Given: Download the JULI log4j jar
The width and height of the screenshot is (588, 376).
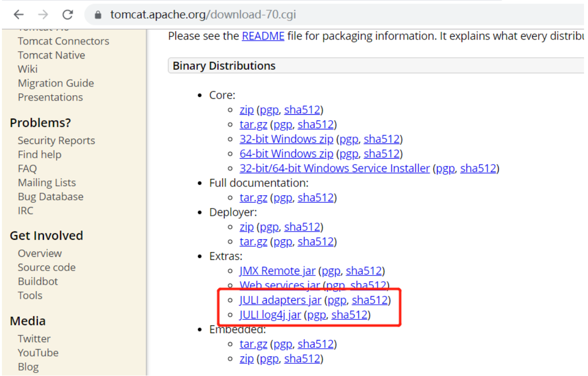Looking at the screenshot, I should point(270,315).
